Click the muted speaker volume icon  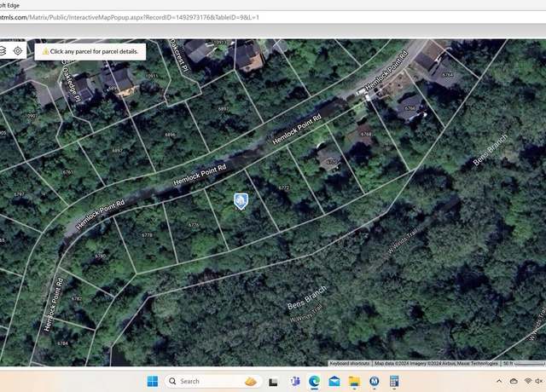(539, 381)
